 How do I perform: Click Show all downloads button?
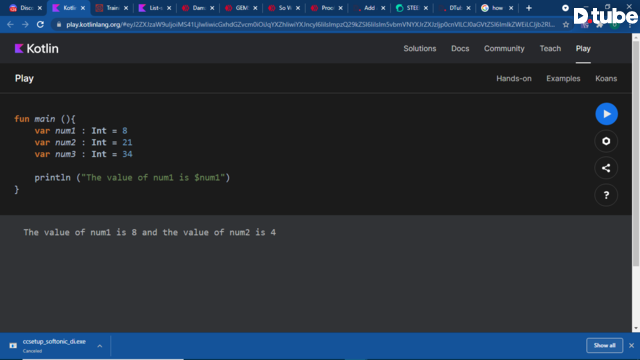point(604,345)
